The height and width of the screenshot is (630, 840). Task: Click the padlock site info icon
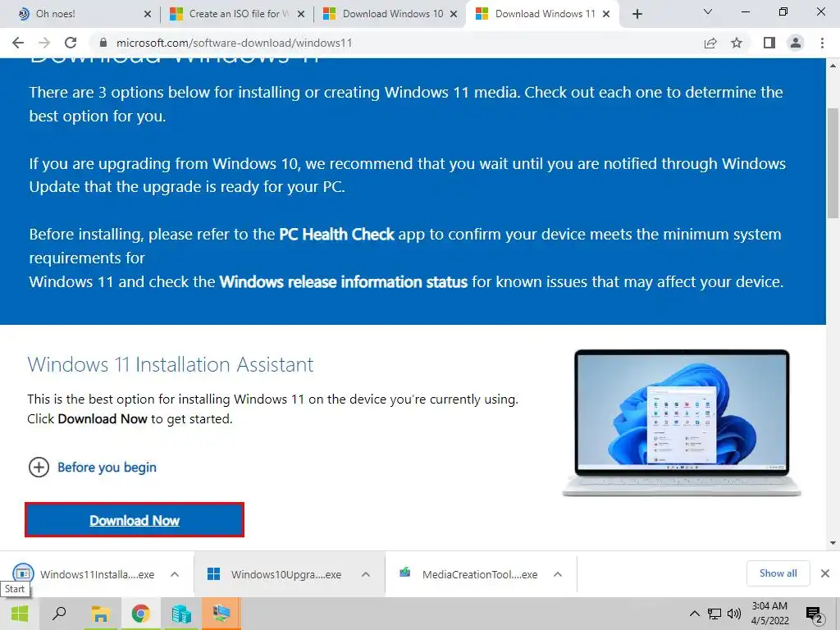[x=103, y=43]
